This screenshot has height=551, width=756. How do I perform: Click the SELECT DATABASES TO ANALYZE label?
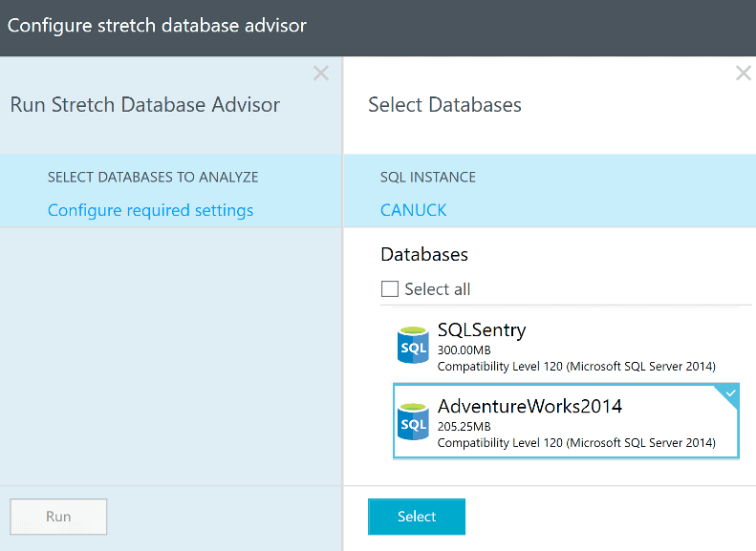tap(153, 178)
